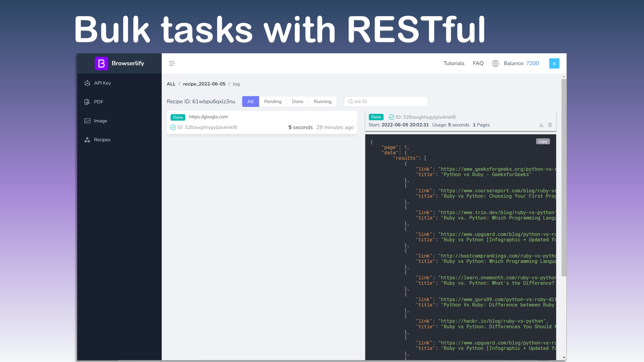644x362 pixels.
Task: Copy the JSON result with copy button
Action: point(543,142)
